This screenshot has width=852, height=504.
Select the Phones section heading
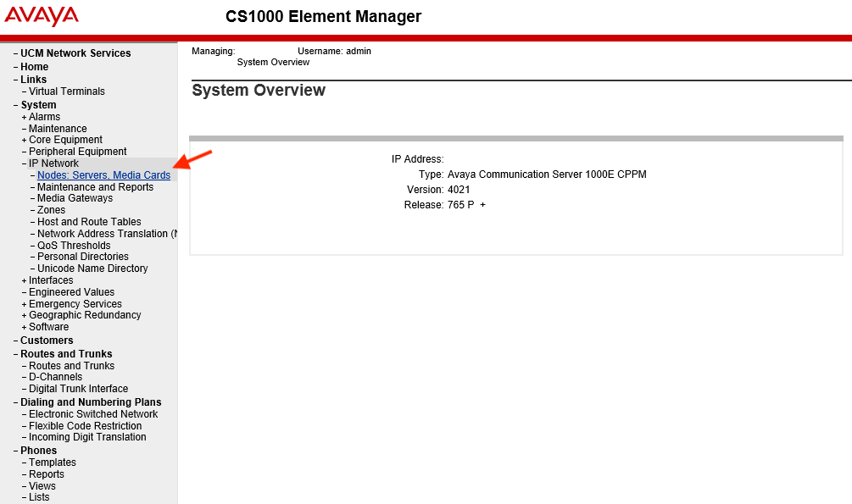pos(39,451)
